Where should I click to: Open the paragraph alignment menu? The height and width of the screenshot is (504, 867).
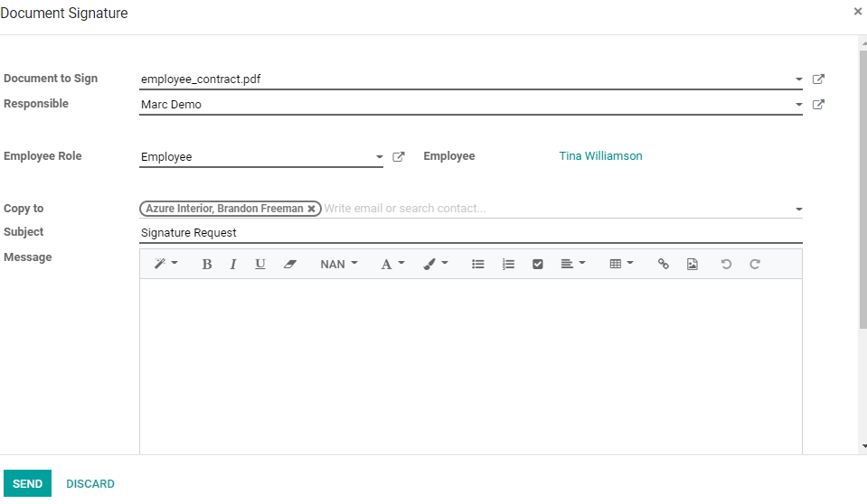(572, 265)
